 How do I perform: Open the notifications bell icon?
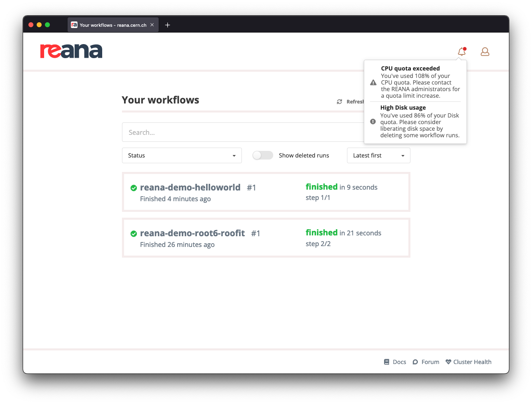point(462,52)
